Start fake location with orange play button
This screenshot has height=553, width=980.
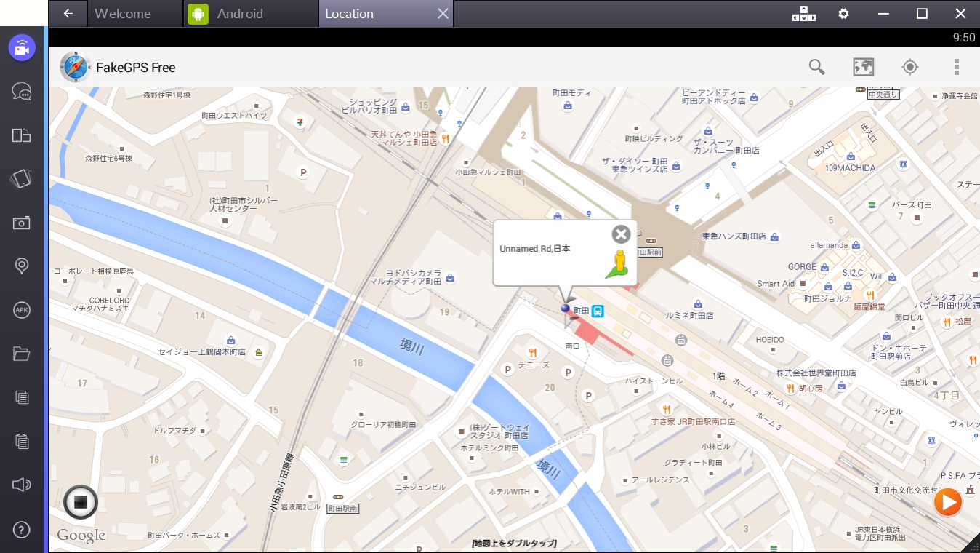click(x=948, y=502)
